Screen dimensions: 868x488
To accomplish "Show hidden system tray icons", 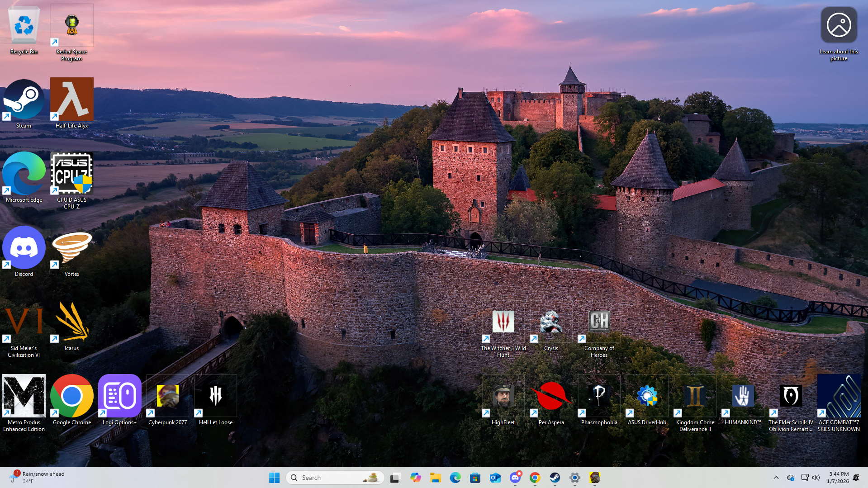I will pos(776,478).
